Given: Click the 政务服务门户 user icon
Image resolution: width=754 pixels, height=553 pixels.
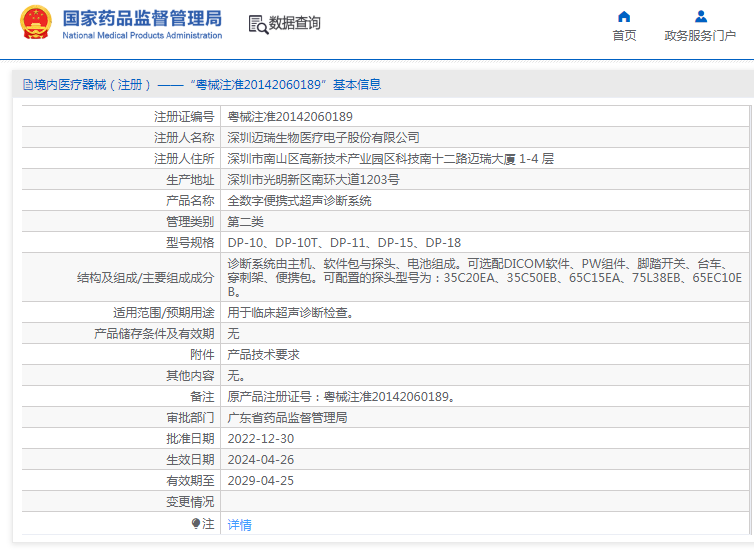Looking at the screenshot, I should pyautogui.click(x=701, y=17).
